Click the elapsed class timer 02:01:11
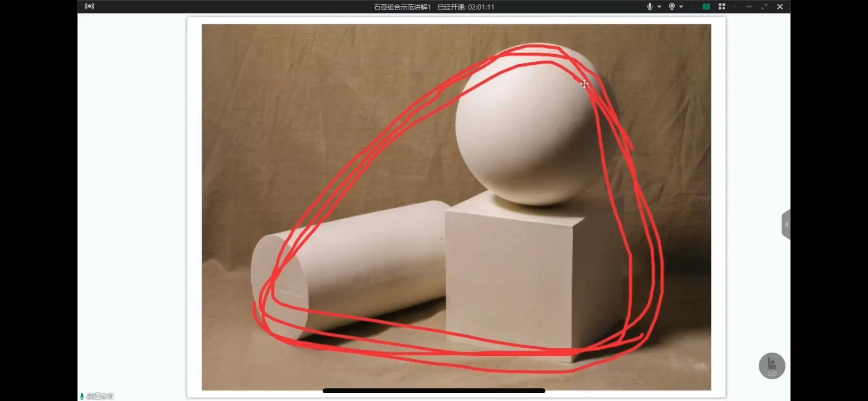Viewport: 868px width, 401px height. click(481, 7)
